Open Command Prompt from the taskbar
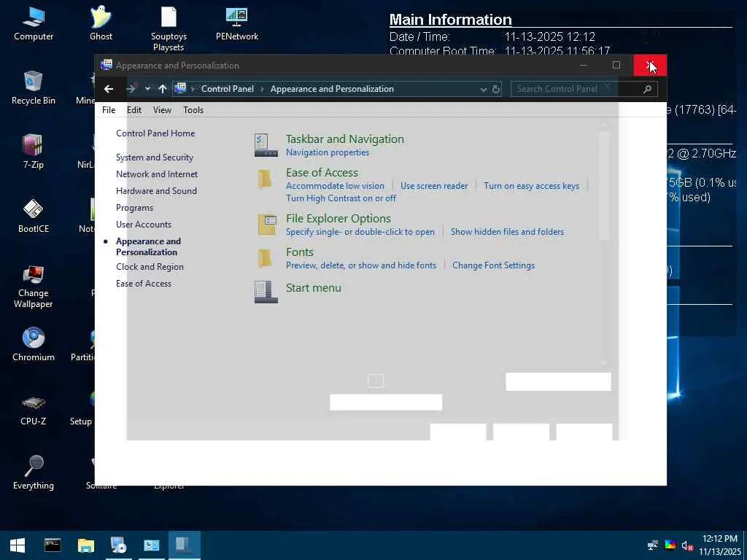The height and width of the screenshot is (560, 747). pos(53,545)
